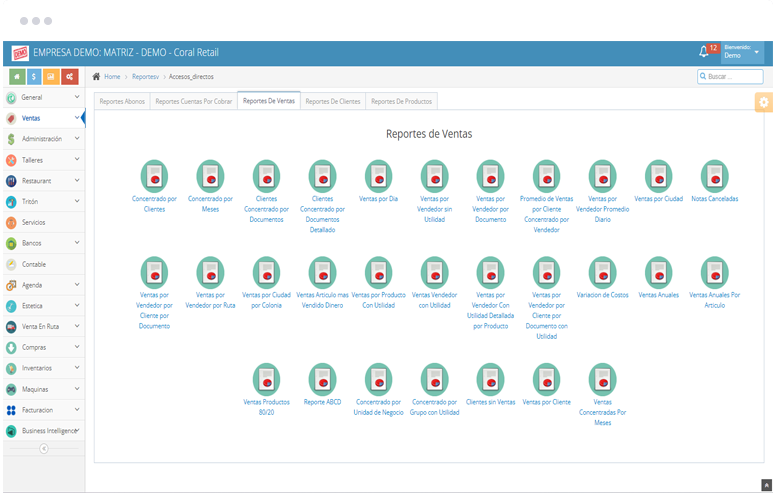The image size is (776, 493).
Task: Expand the Agenda sidebar menu
Action: 44,285
